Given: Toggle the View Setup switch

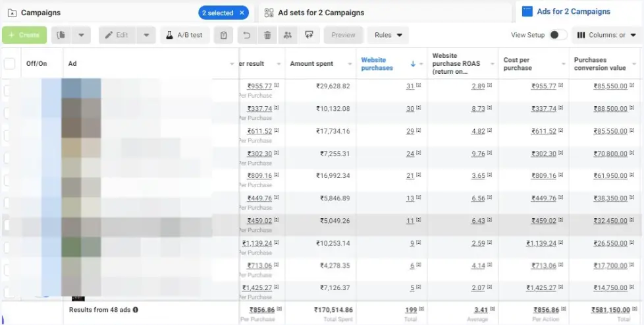Looking at the screenshot, I should point(557,35).
